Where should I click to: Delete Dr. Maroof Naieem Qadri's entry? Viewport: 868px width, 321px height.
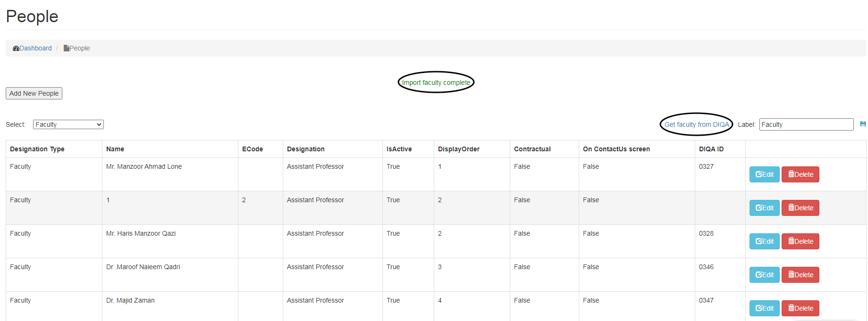point(800,275)
